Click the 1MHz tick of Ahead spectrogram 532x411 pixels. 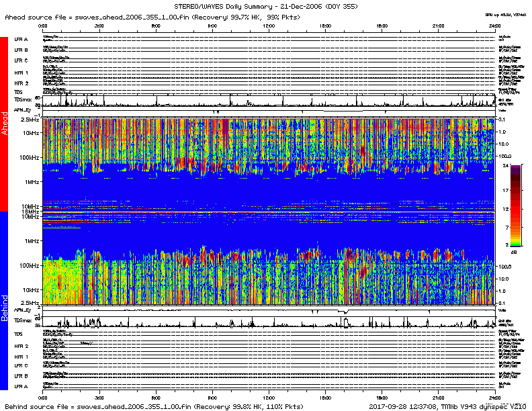pos(32,182)
